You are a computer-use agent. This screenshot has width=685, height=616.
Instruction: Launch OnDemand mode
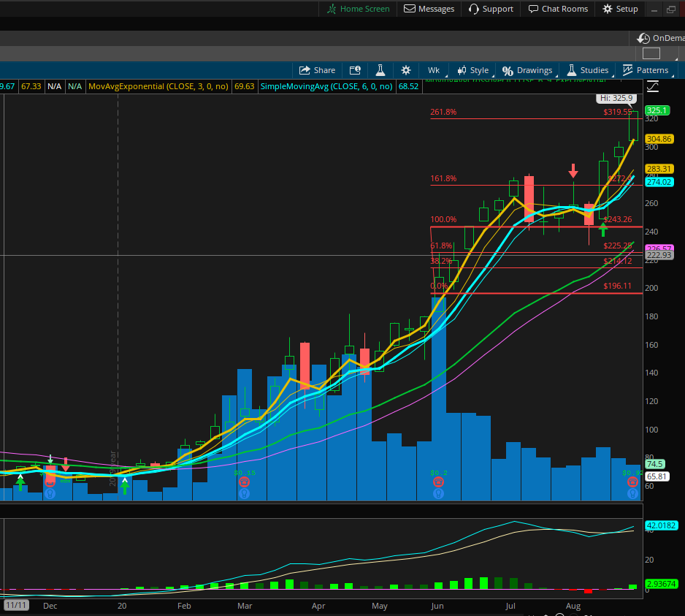(660, 38)
